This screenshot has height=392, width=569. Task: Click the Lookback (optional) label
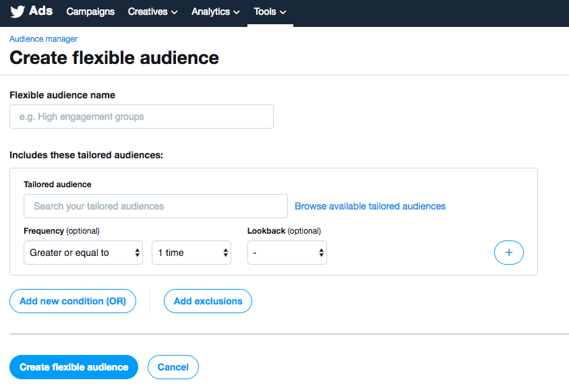pos(284,231)
